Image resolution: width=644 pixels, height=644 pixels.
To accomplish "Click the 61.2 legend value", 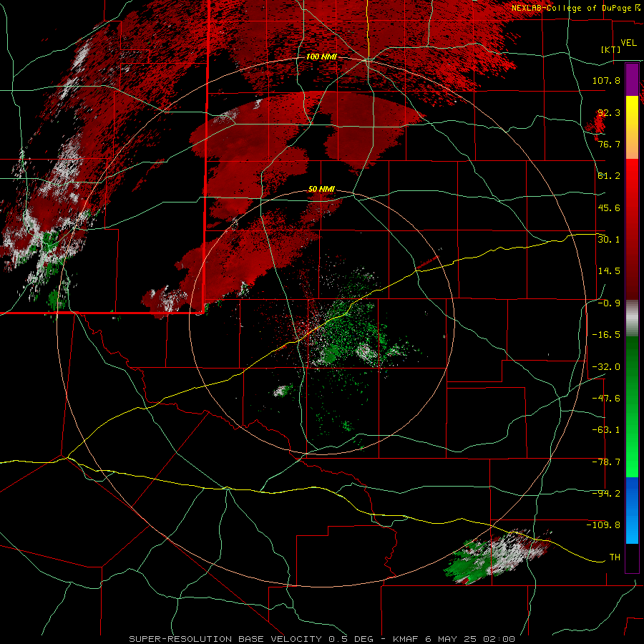I will pos(609,176).
